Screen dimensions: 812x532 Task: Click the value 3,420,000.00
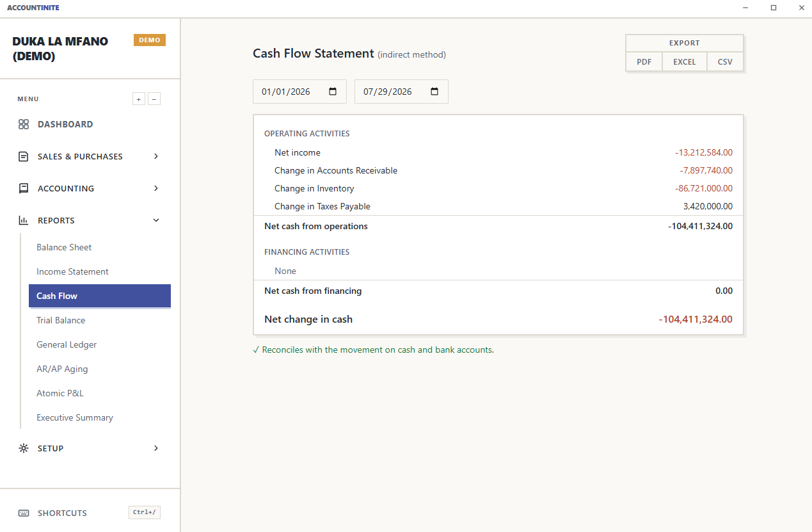click(708, 206)
